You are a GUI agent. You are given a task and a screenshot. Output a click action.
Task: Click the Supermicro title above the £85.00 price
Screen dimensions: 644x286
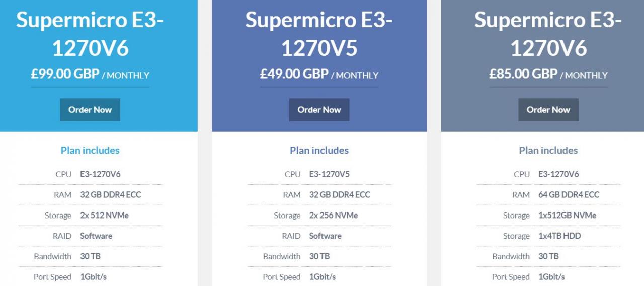(x=548, y=34)
